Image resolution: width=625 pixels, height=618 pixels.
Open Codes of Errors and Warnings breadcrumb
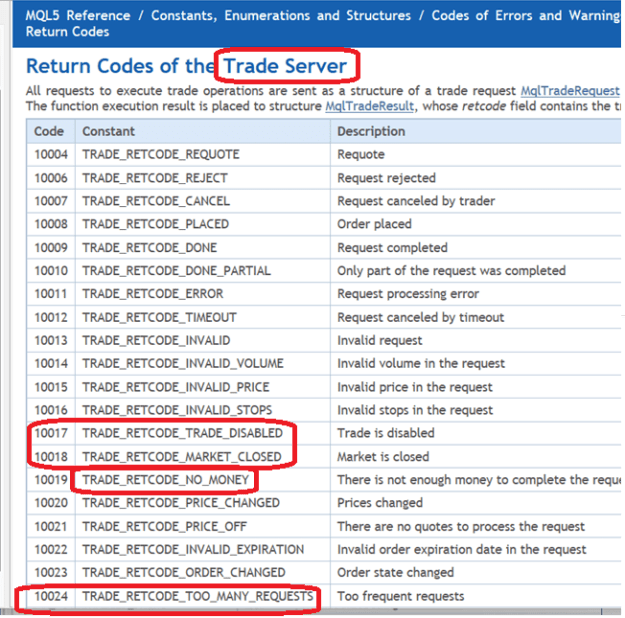click(526, 16)
